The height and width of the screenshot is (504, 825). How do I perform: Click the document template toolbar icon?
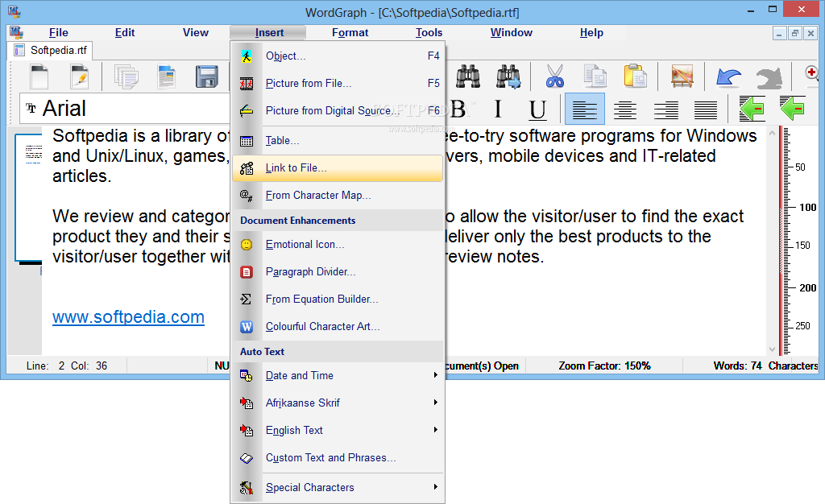[167, 76]
